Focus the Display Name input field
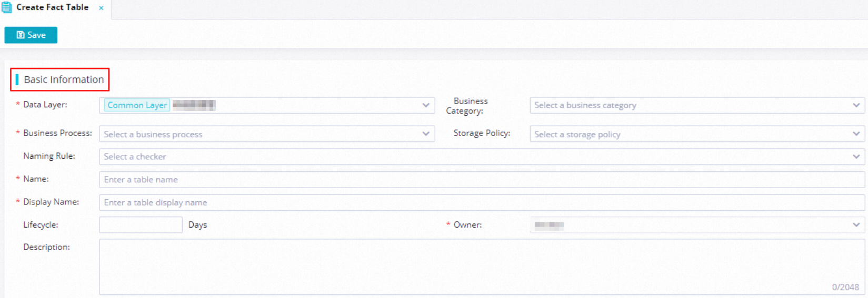Image resolution: width=868 pixels, height=298 pixels. pyautogui.click(x=482, y=202)
